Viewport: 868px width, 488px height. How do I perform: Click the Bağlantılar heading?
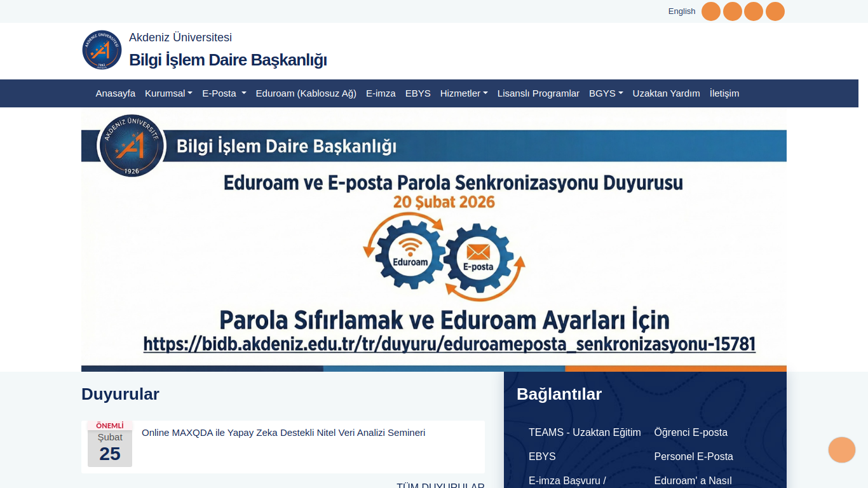(559, 394)
